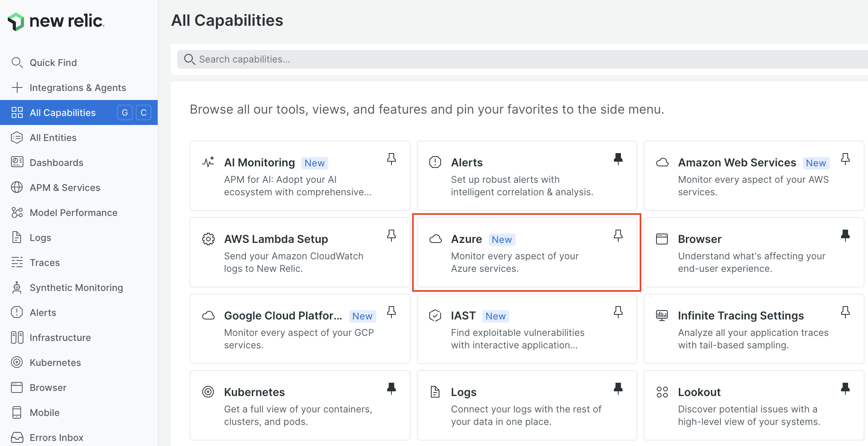Open the Lookout card title

[699, 392]
